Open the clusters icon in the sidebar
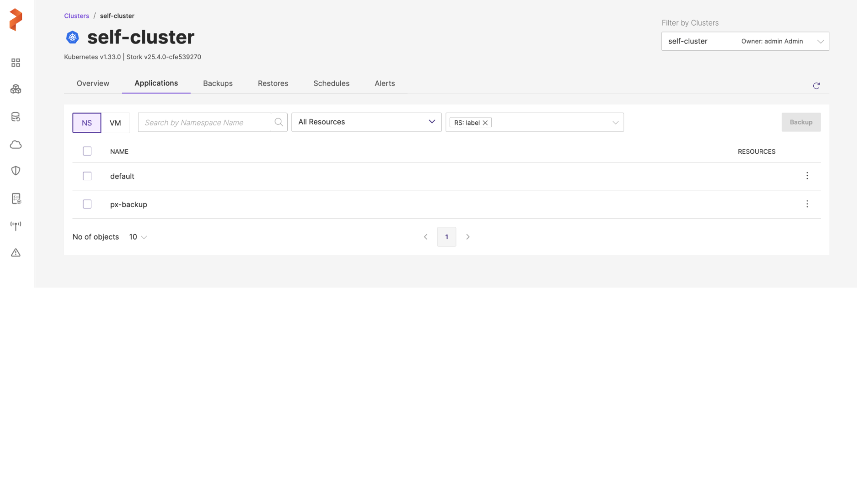Image resolution: width=868 pixels, height=485 pixels. pyautogui.click(x=16, y=90)
